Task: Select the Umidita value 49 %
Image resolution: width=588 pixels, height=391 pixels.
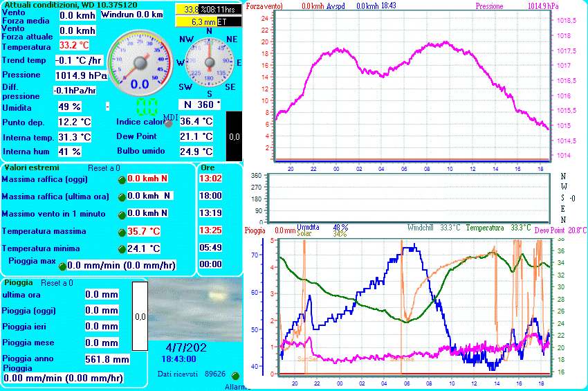Action: (x=69, y=107)
